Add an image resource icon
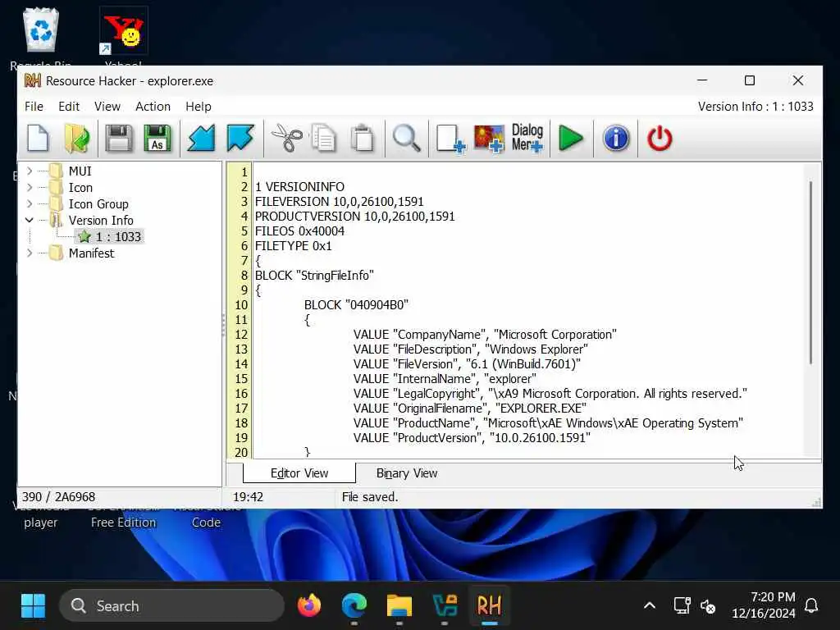Screen dimensions: 840x630 point(489,138)
